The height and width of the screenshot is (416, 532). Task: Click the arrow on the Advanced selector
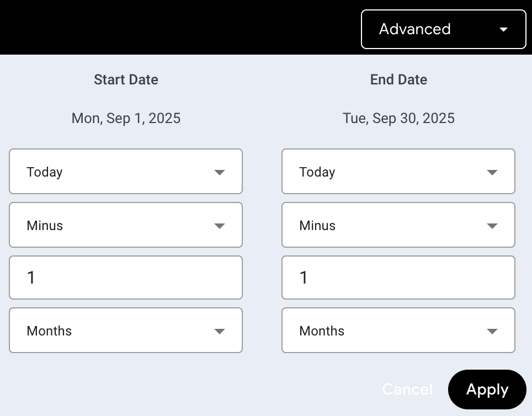tap(503, 30)
